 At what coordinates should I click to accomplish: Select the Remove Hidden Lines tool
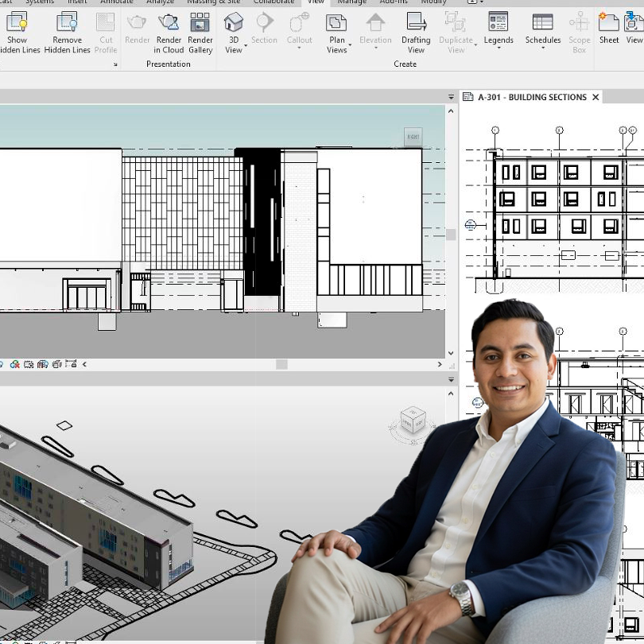click(x=67, y=32)
